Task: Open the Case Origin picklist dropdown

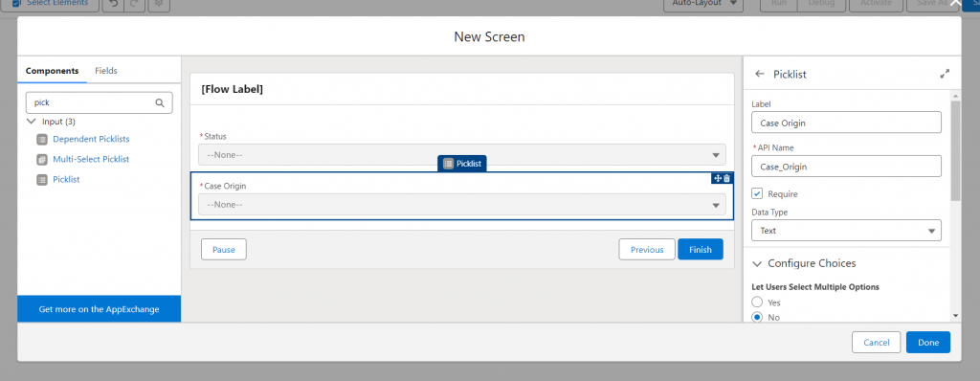Action: (x=462, y=205)
